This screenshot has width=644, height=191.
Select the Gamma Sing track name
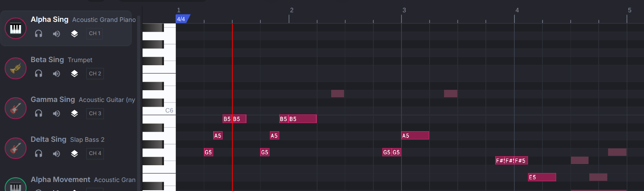[53, 100]
